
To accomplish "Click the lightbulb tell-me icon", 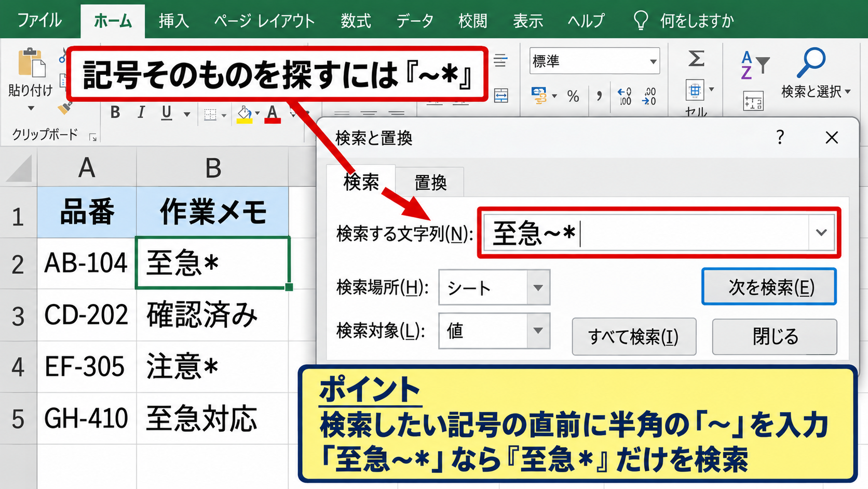I will (641, 21).
